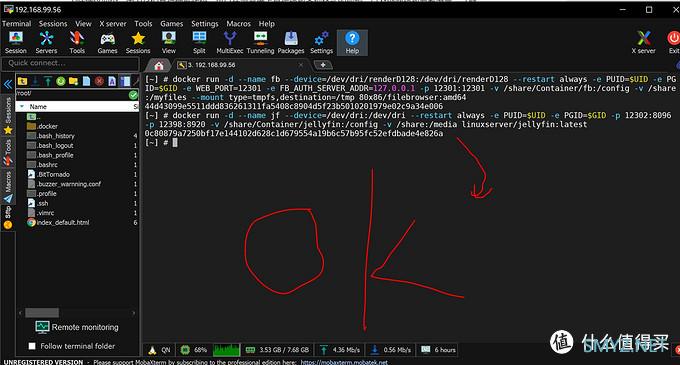The height and width of the screenshot is (365, 680).
Task: Switch to the home tab
Action: coord(159,65)
